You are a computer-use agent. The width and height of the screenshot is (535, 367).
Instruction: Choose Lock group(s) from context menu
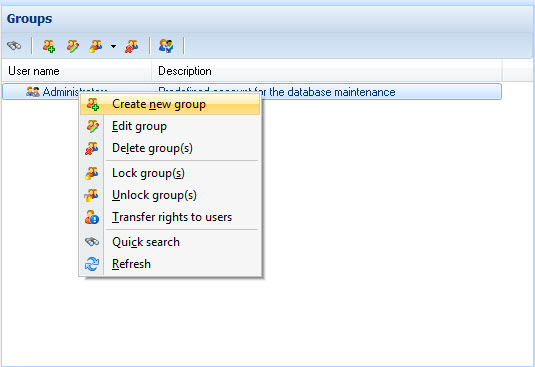click(x=170, y=173)
